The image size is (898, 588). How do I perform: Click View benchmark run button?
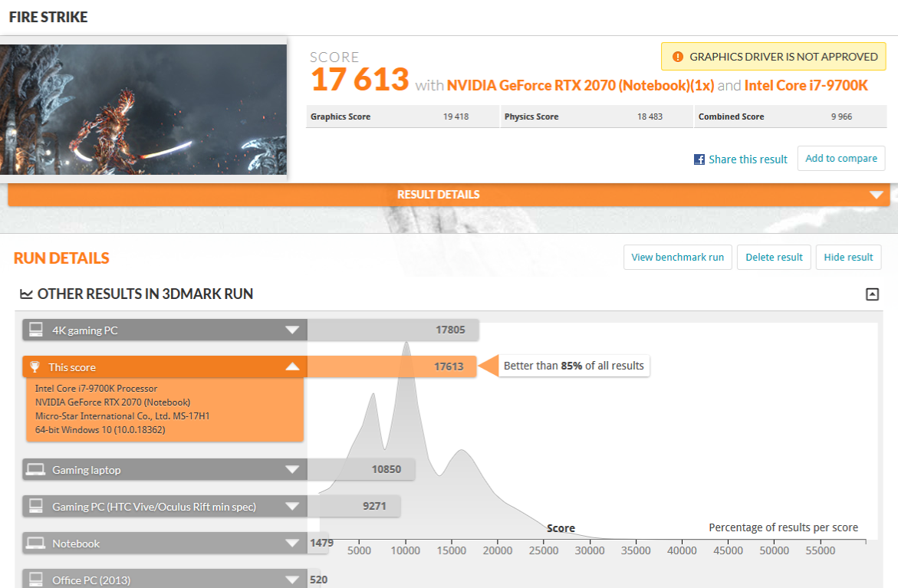677,257
